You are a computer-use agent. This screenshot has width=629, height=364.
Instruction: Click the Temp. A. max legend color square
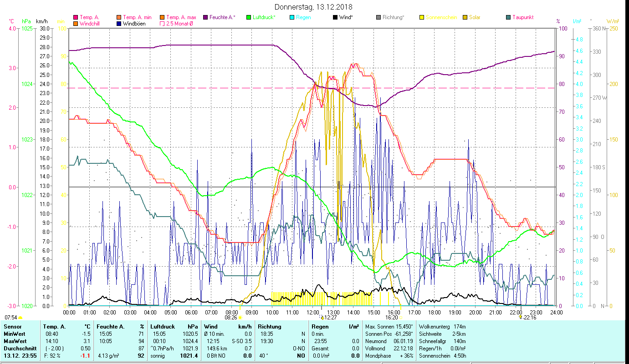click(162, 17)
